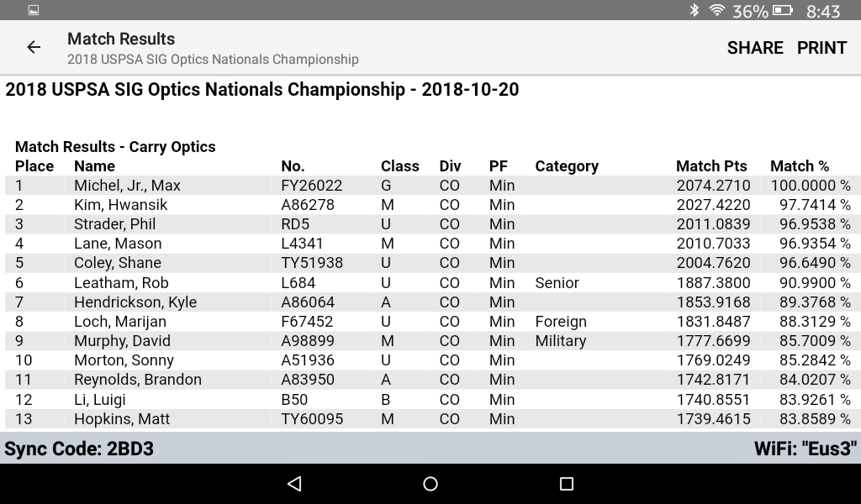The image size is (861, 504).
Task: Tap the image notification icon
Action: (x=34, y=11)
